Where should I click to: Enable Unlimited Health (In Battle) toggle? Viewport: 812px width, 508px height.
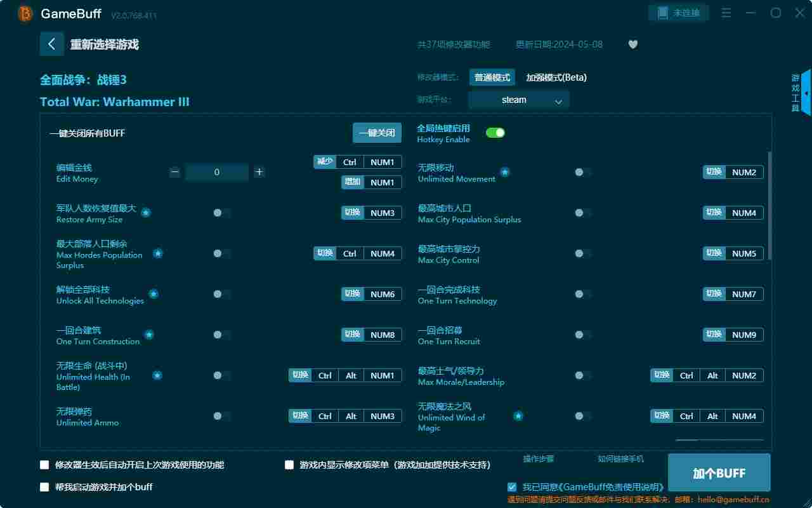pyautogui.click(x=221, y=375)
